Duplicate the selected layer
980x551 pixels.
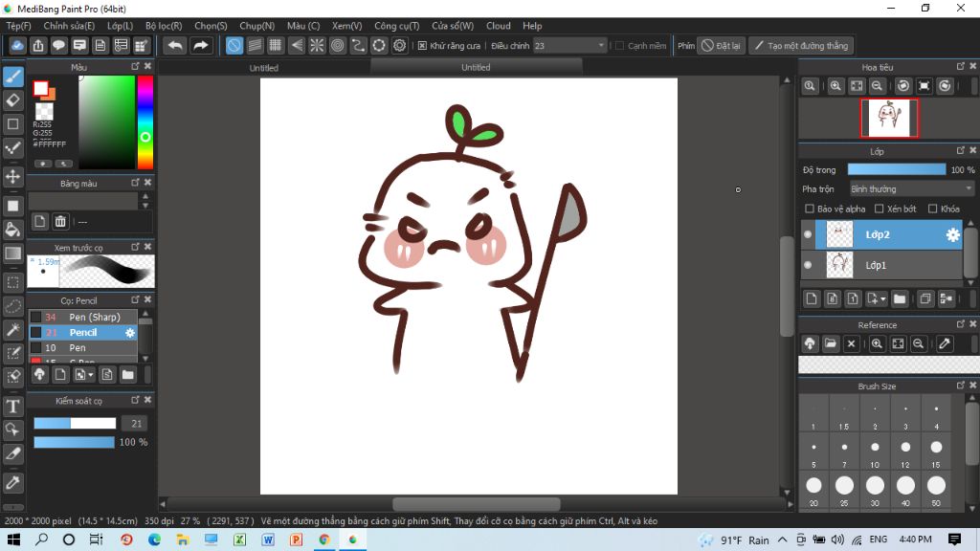[925, 299]
